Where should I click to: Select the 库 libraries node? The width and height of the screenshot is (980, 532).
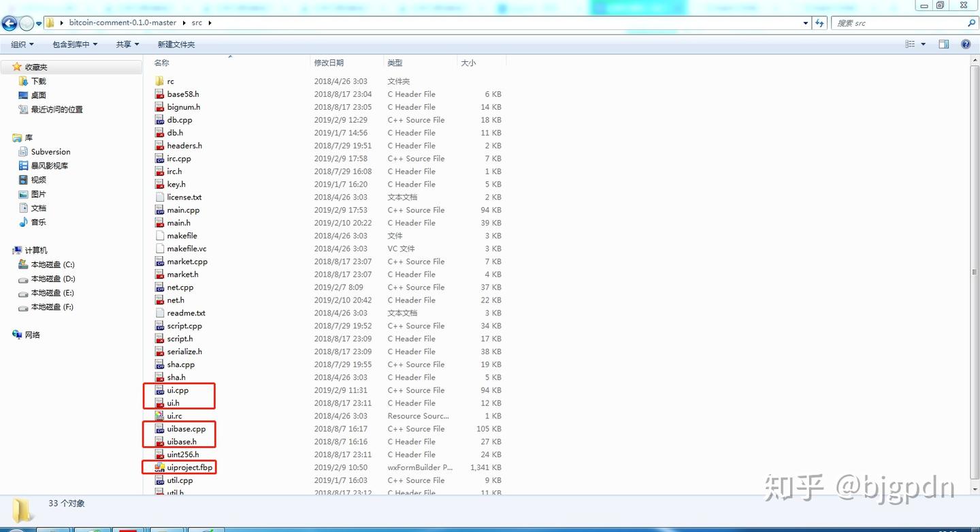(x=29, y=138)
